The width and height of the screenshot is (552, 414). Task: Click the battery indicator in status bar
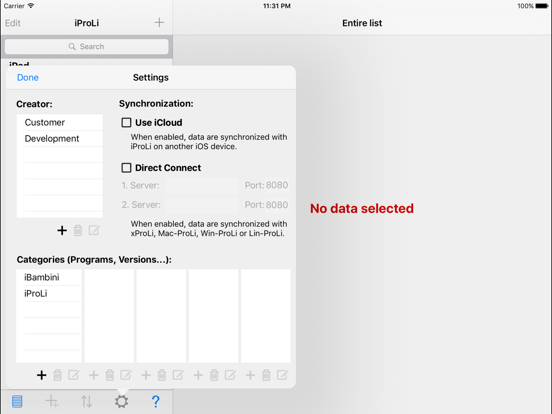tap(542, 6)
